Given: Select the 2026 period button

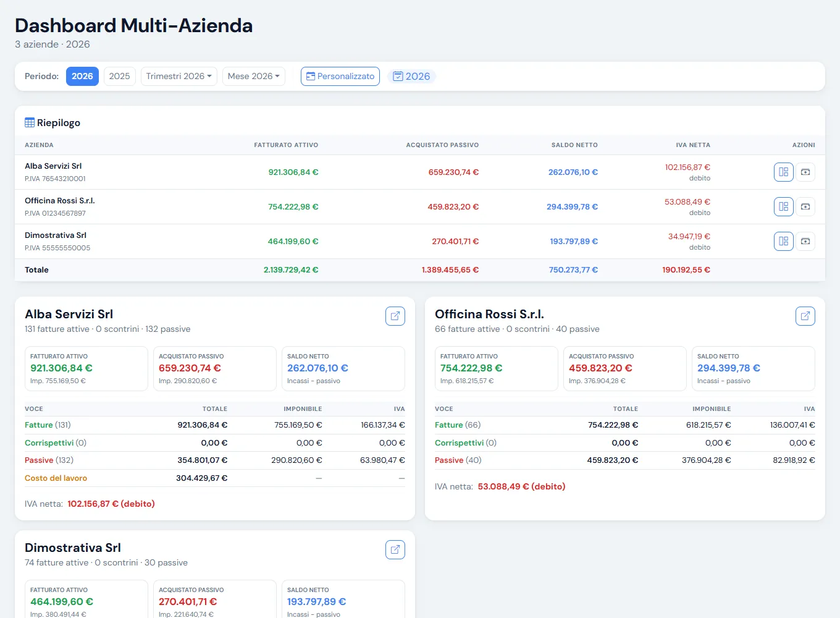Looking at the screenshot, I should (82, 76).
